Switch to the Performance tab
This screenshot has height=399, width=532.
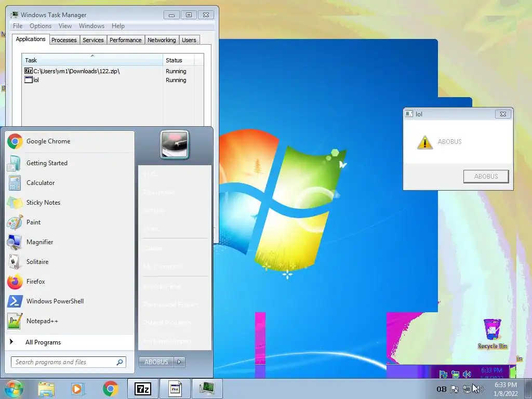pos(126,40)
